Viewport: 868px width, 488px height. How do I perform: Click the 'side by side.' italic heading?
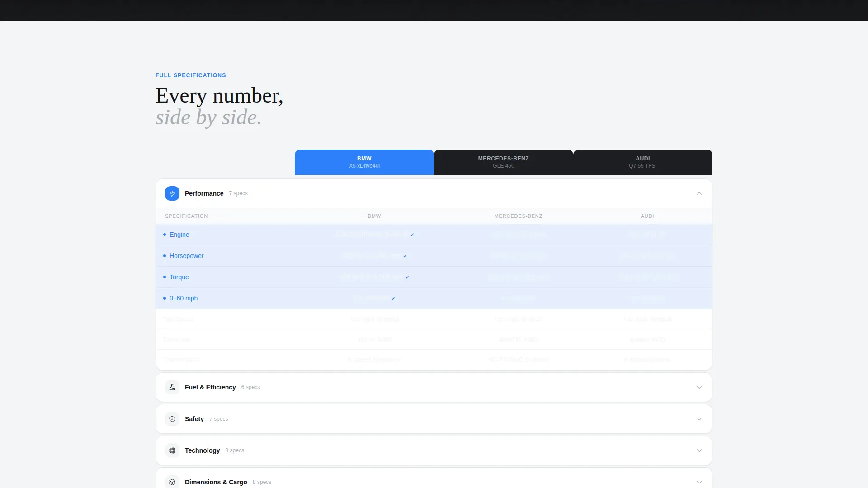pos(208,117)
